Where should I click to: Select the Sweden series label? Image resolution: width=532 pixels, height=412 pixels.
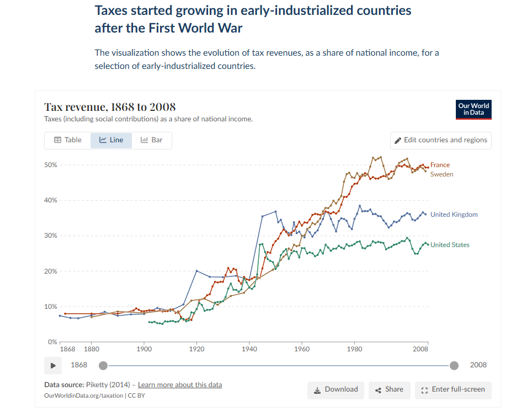pos(441,174)
